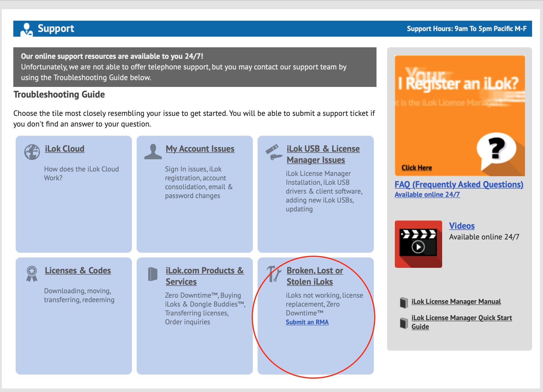Play the Videos clapperboard thumbnail
The width and height of the screenshot is (543, 392).
coord(418,244)
